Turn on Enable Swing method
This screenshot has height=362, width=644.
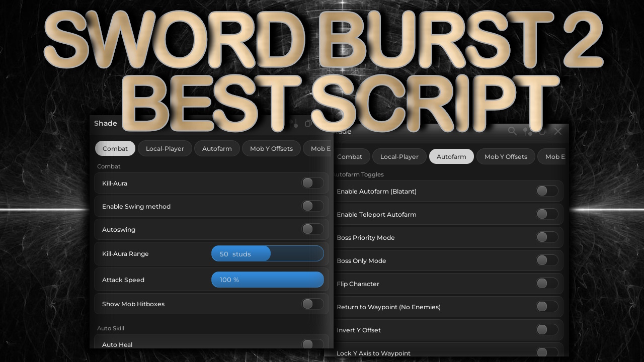[x=312, y=206]
